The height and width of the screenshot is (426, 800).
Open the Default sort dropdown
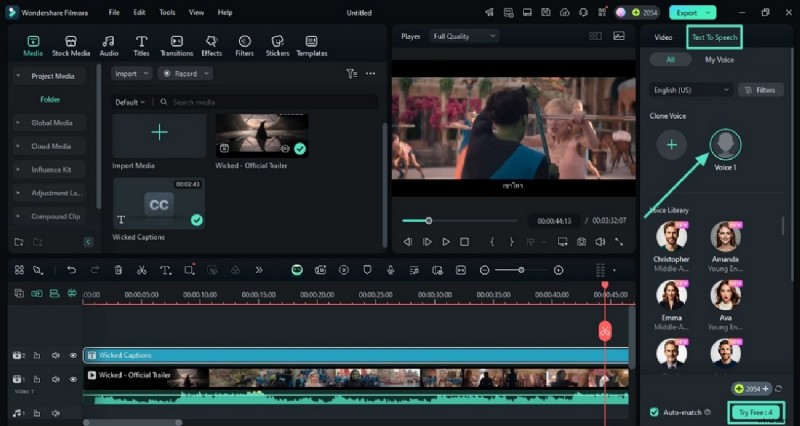click(x=130, y=102)
